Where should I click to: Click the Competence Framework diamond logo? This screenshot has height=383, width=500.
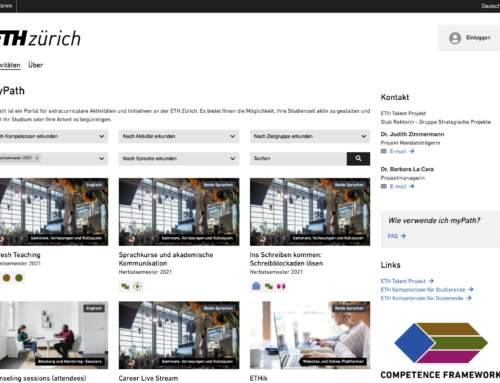[x=441, y=343]
